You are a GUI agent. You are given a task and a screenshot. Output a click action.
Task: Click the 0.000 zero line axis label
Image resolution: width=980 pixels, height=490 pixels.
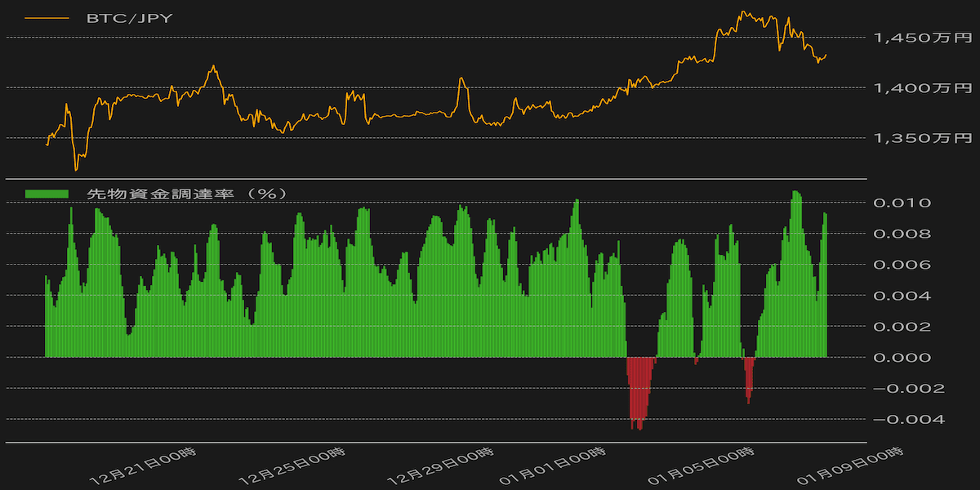[902, 357]
